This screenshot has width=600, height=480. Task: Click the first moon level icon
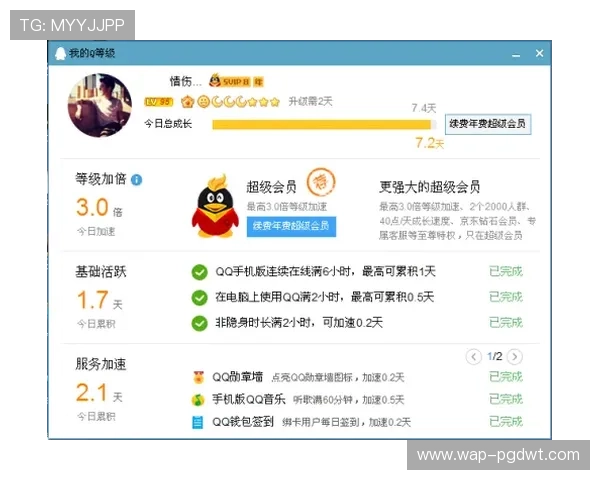[x=217, y=101]
